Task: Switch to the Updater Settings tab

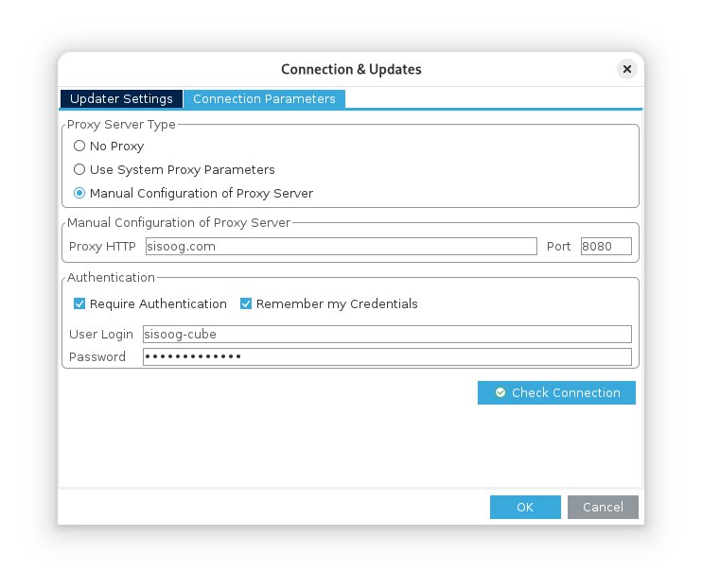Action: point(121,98)
